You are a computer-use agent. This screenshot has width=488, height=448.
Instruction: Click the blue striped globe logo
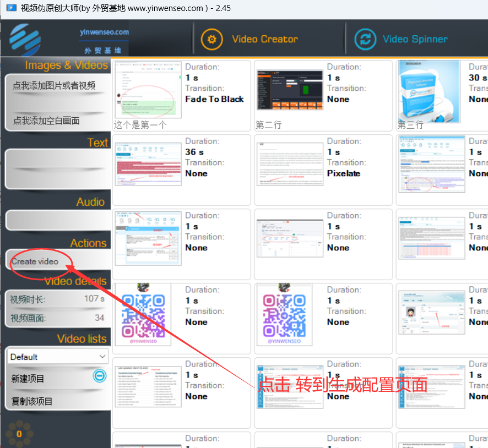tap(25, 38)
